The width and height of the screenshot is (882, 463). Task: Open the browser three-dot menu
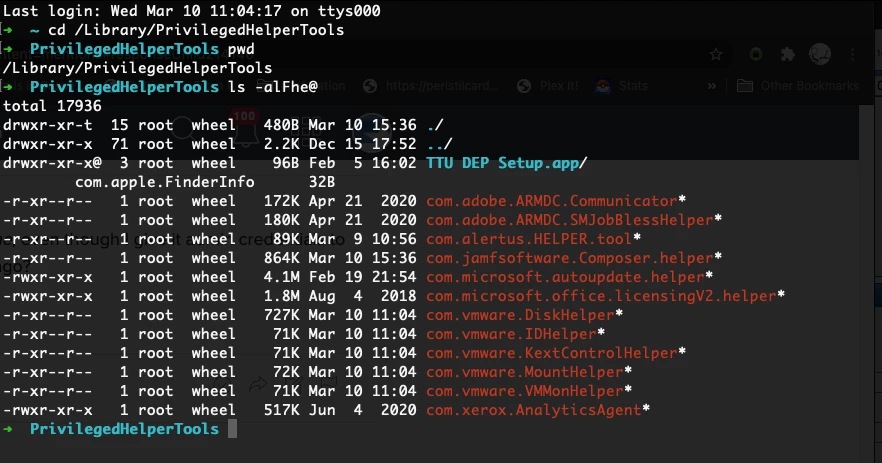point(853,55)
